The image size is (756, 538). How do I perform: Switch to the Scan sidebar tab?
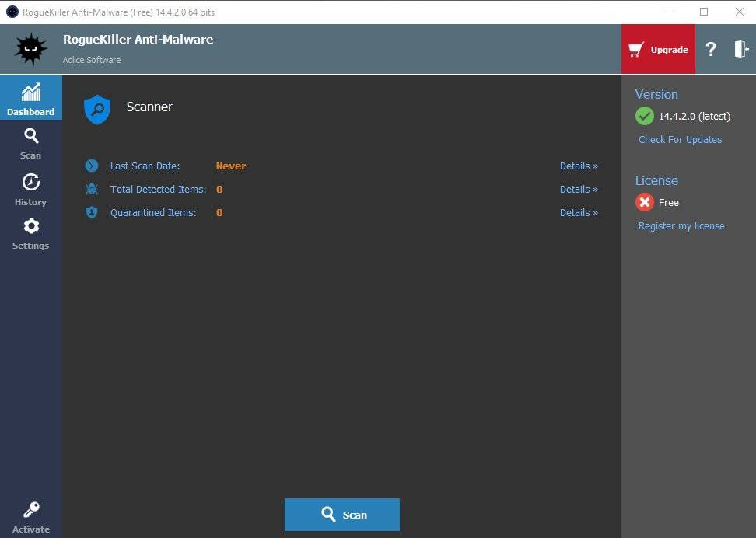pos(31,143)
